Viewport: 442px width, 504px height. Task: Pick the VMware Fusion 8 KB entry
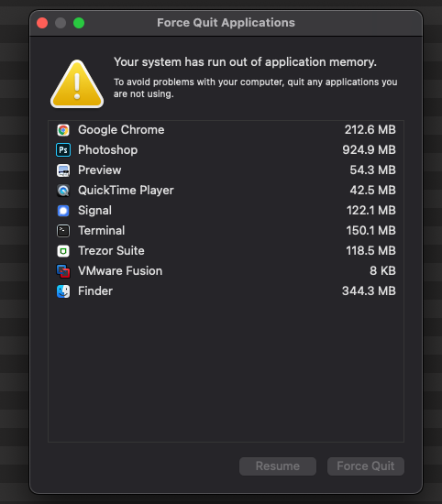point(226,271)
